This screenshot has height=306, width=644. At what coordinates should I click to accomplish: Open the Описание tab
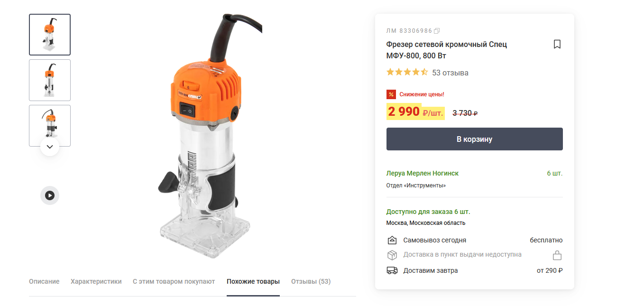[44, 281]
